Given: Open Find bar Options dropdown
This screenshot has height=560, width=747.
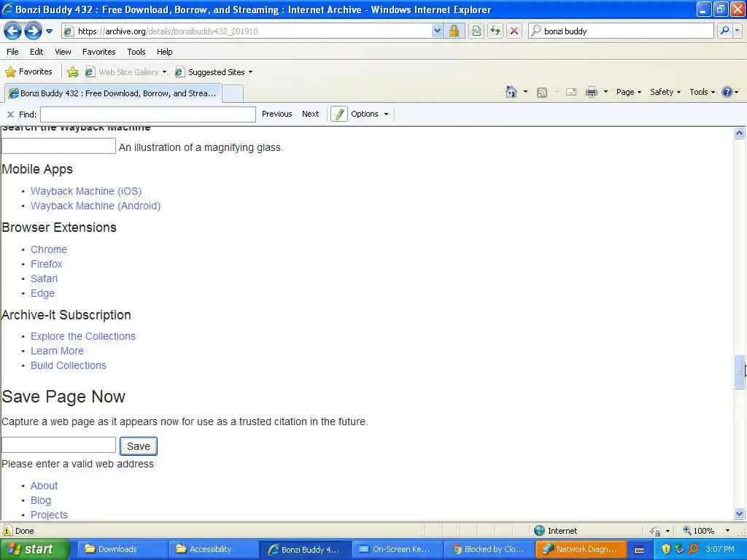Looking at the screenshot, I should 370,114.
